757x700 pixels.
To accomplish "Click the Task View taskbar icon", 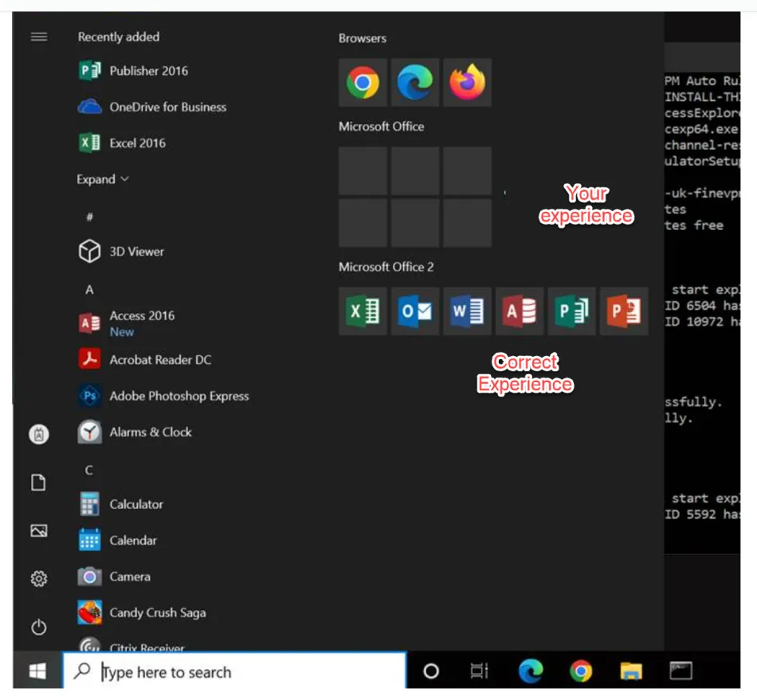I will 479,671.
